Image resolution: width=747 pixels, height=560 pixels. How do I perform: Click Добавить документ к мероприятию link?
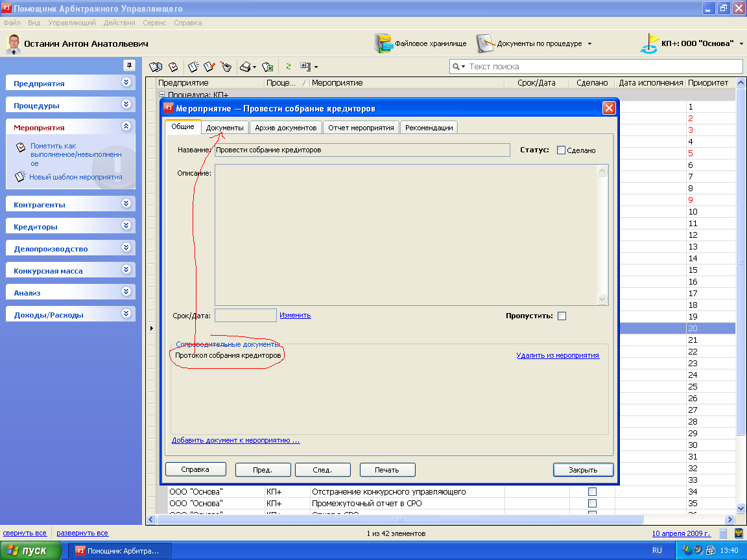[x=236, y=440]
